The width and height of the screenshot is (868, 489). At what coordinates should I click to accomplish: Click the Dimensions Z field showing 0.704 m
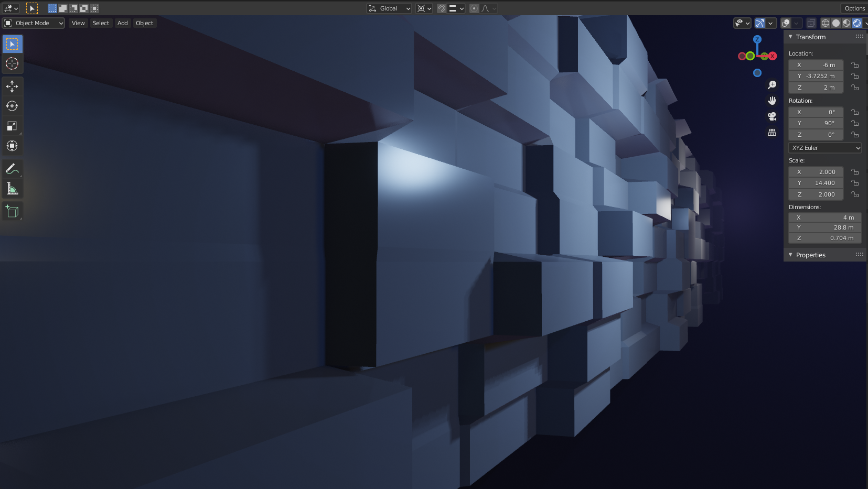tap(825, 238)
